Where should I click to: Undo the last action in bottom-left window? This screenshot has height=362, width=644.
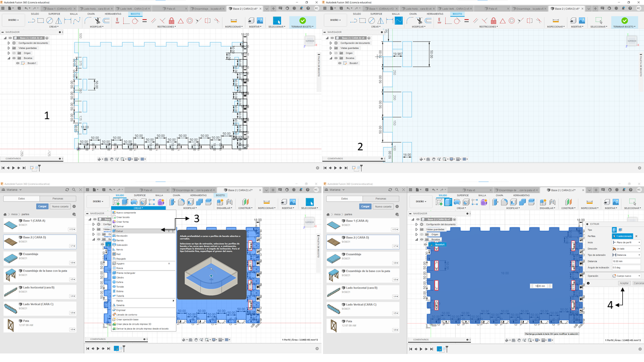[x=110, y=190]
